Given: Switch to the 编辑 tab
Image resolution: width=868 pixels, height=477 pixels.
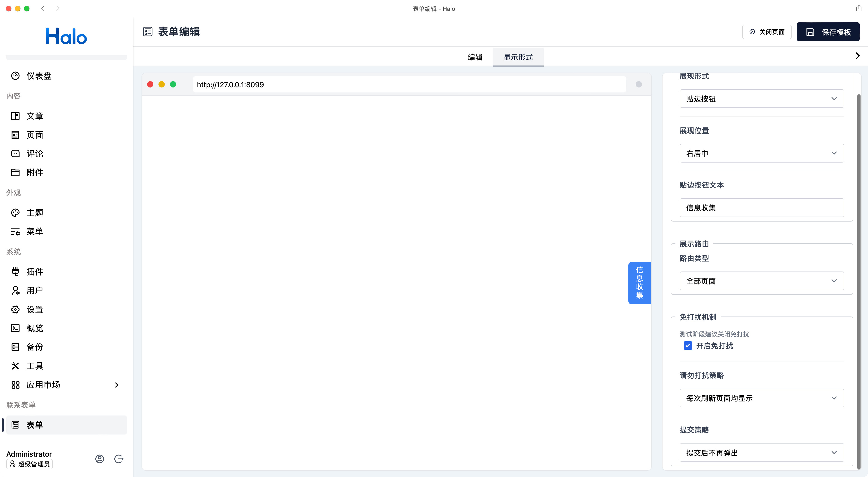Looking at the screenshot, I should [475, 57].
